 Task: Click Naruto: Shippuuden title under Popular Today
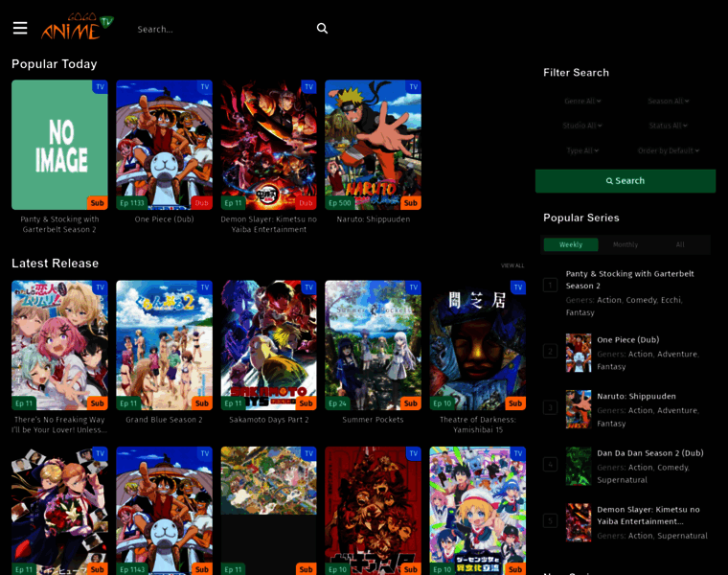[x=374, y=219]
